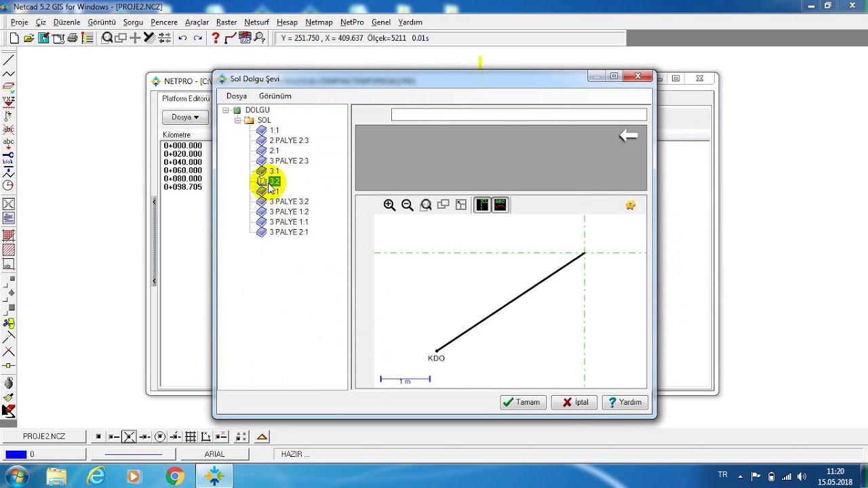Toggle the intersection snap mode button
Screen dimensions: 868x488
point(129,436)
